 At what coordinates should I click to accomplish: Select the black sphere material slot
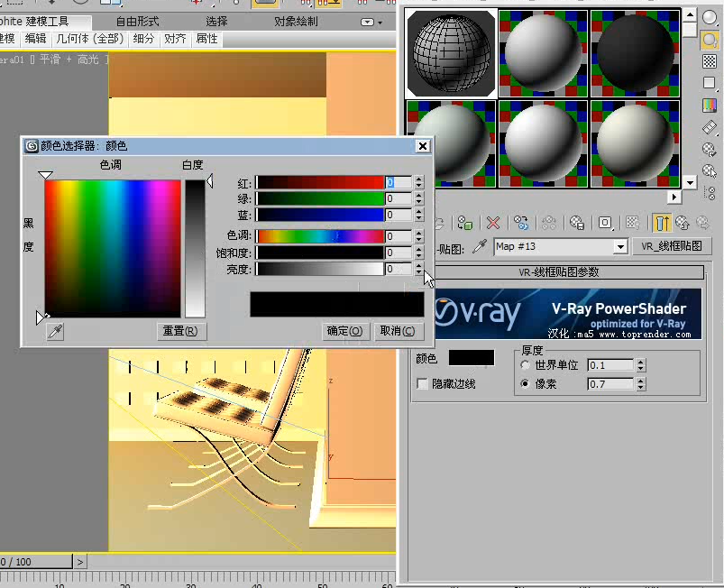point(635,54)
